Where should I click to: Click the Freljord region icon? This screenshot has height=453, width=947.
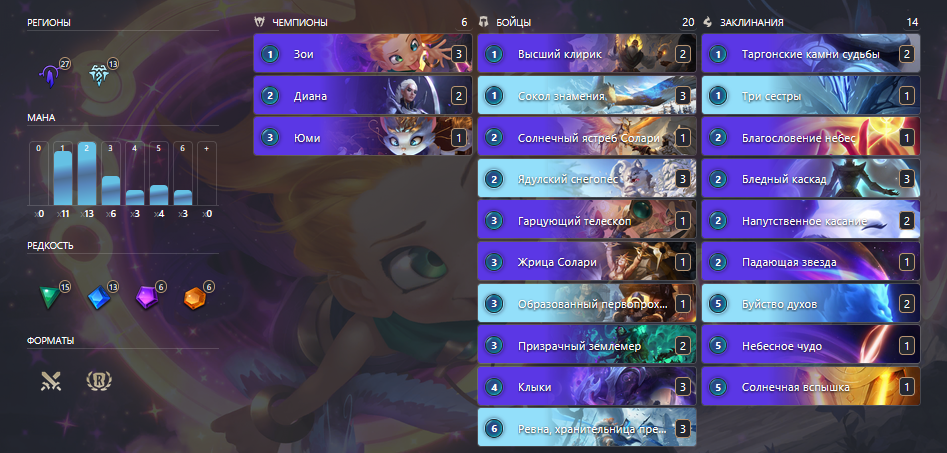click(x=97, y=76)
